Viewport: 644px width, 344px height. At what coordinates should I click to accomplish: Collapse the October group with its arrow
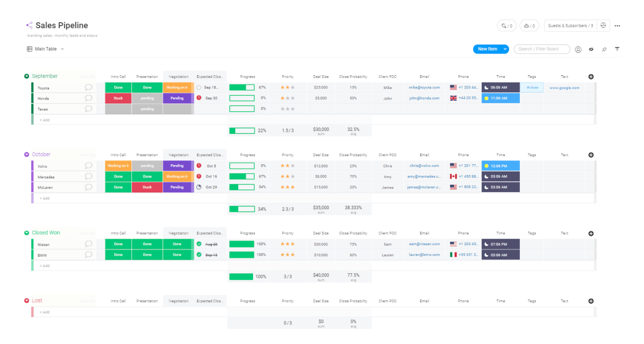point(27,154)
